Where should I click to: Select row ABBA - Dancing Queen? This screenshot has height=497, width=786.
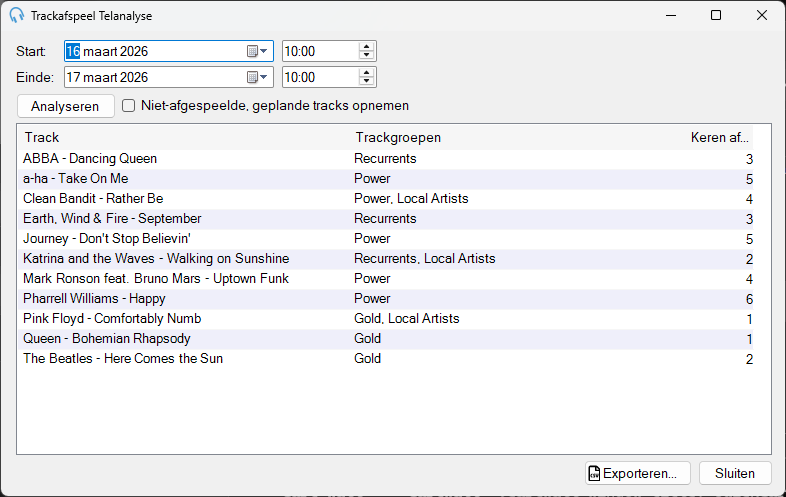(385, 159)
